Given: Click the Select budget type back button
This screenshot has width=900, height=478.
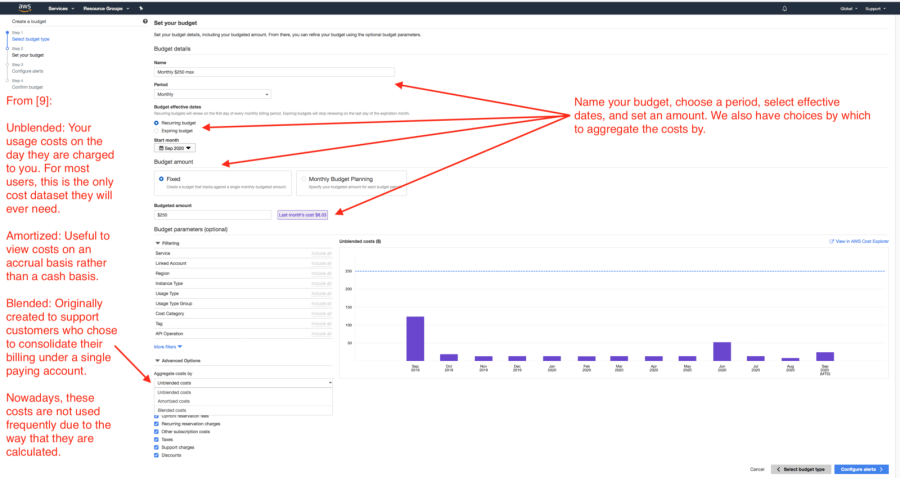Looking at the screenshot, I should coord(801,469).
